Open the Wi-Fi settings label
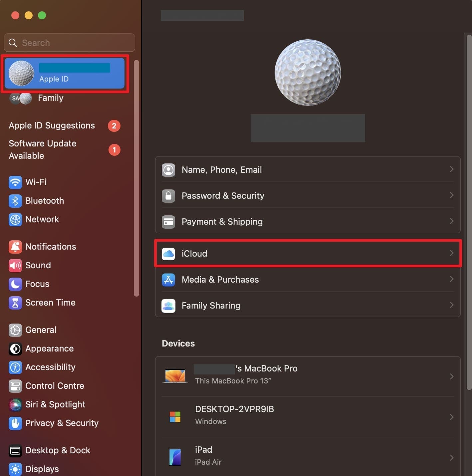This screenshot has width=472, height=476. pos(36,182)
